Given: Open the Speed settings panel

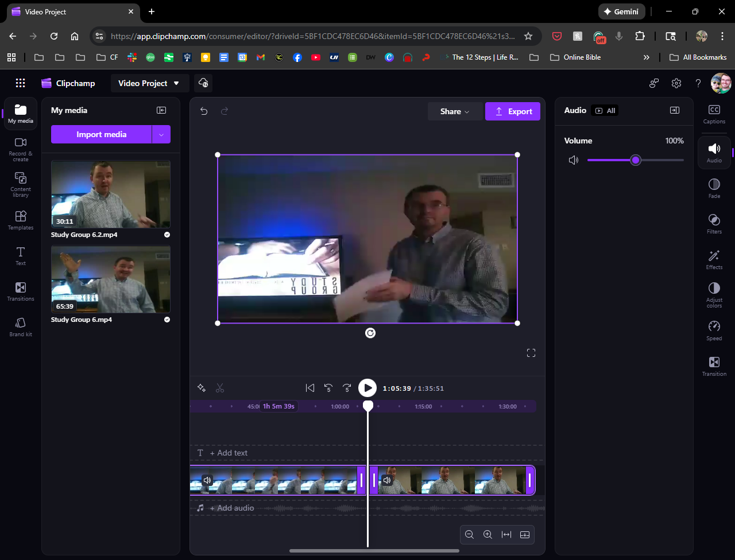Looking at the screenshot, I should click(714, 330).
